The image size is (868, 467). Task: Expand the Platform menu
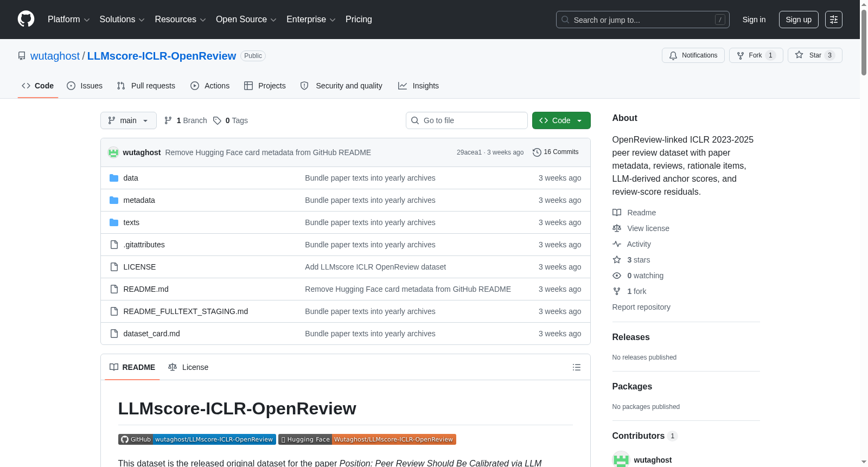pyautogui.click(x=68, y=20)
